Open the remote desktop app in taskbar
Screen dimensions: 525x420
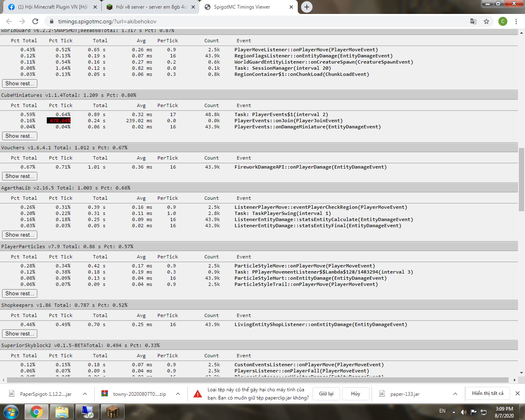87,412
